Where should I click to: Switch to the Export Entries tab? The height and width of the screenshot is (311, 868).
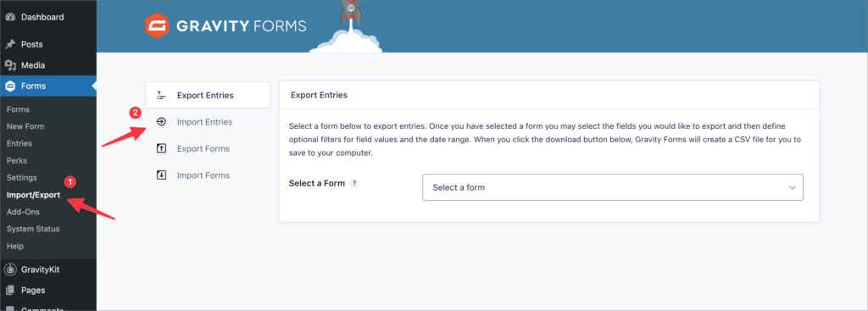(x=208, y=95)
